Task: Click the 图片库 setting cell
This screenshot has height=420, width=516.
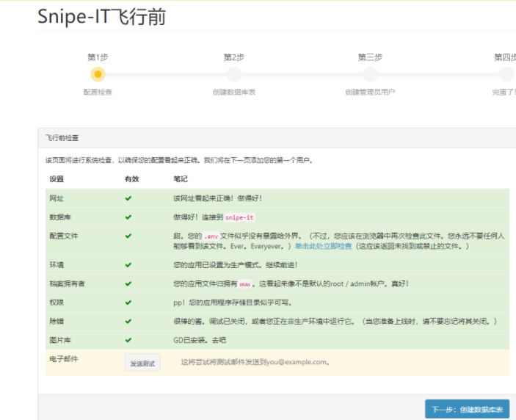Action: [60, 340]
